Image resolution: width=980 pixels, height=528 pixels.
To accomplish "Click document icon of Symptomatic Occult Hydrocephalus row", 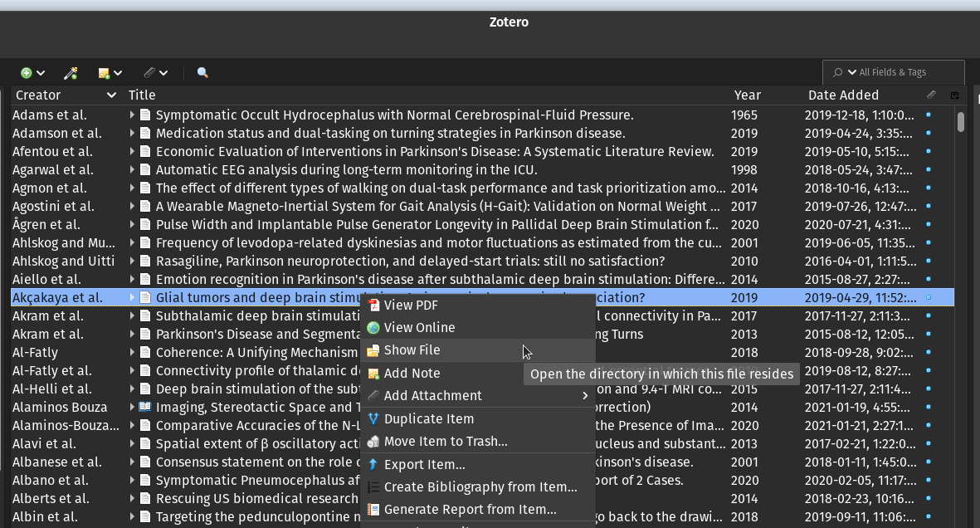I will (x=145, y=115).
